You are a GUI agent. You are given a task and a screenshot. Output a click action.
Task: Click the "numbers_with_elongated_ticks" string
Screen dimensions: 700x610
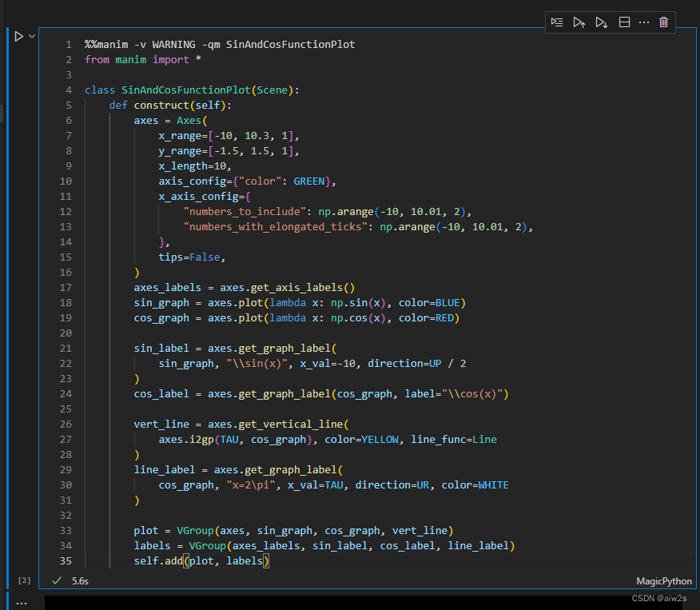[276, 227]
